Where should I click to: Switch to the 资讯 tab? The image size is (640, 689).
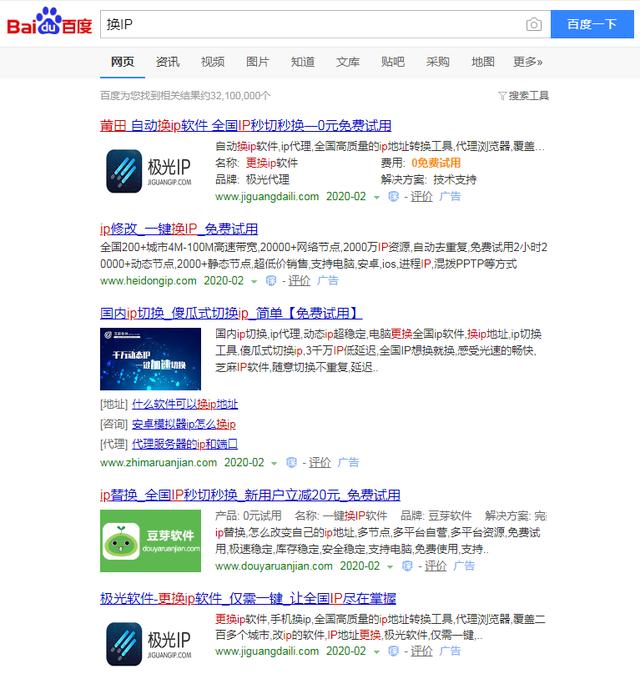tap(167, 62)
